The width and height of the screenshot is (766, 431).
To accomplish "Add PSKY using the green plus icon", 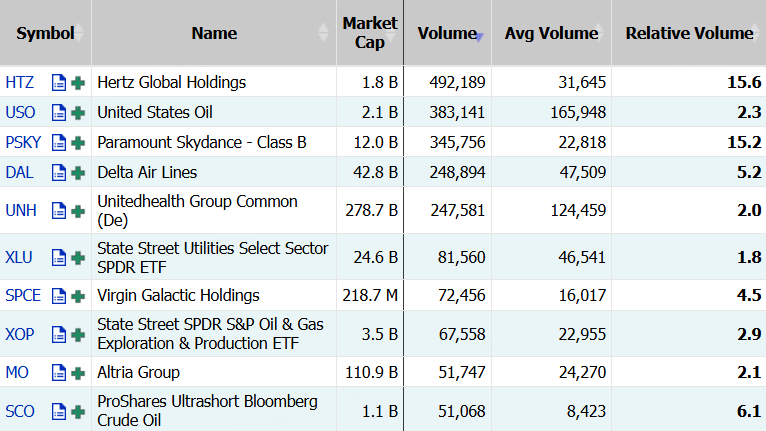I will (x=78, y=142).
